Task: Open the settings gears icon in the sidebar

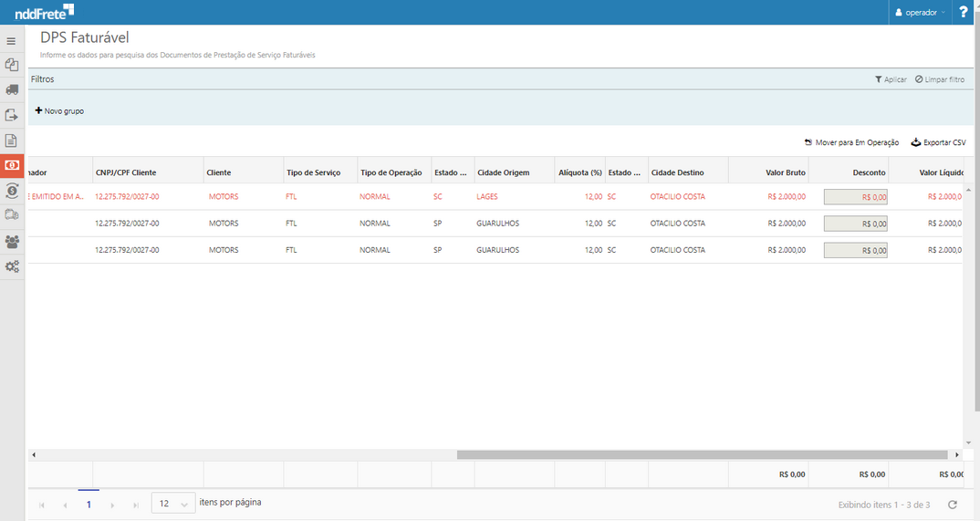Action: [12, 266]
